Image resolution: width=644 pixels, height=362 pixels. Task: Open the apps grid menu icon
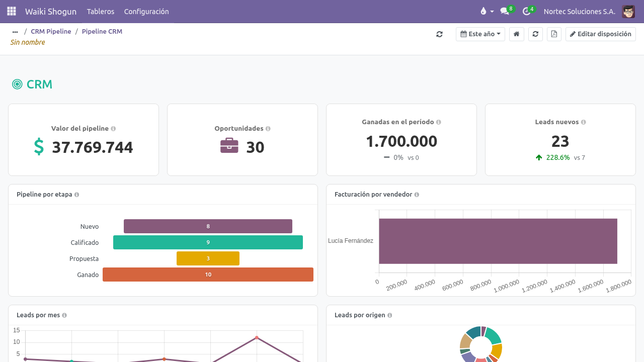pos(12,11)
